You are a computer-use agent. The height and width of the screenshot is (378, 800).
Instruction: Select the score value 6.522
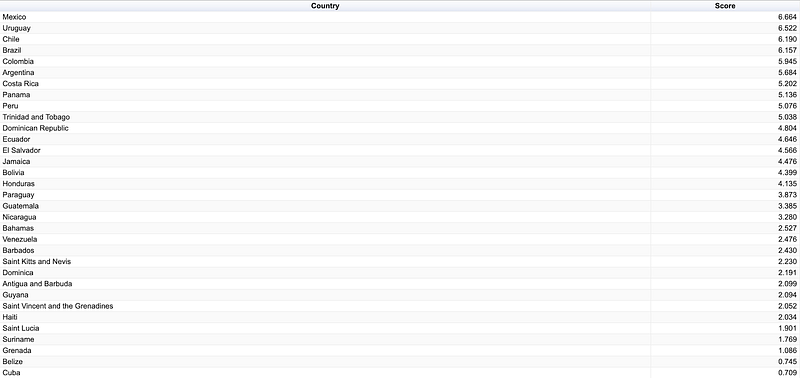(787, 28)
